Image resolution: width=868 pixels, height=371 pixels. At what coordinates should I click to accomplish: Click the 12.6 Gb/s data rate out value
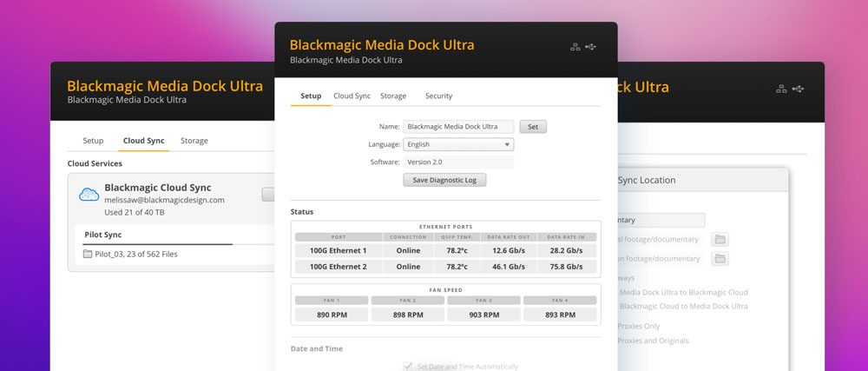click(x=510, y=251)
